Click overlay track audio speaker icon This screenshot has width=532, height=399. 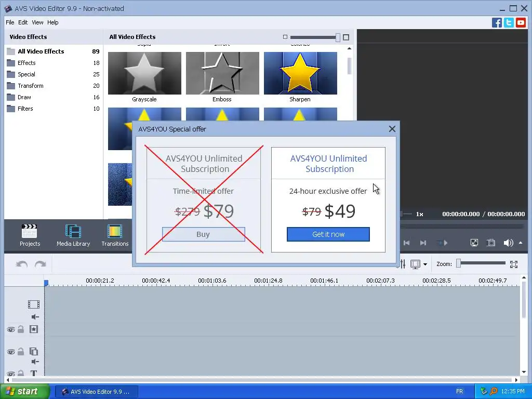(x=35, y=362)
